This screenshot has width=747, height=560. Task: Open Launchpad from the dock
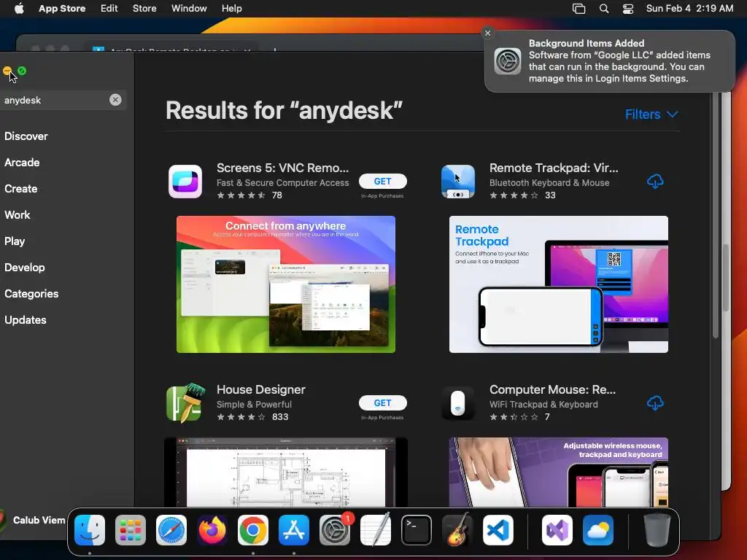tap(131, 530)
